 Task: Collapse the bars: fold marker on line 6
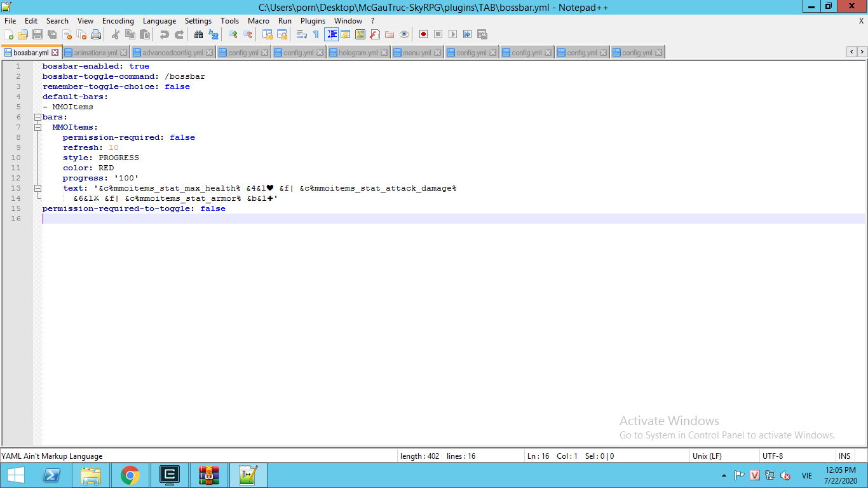(37, 117)
